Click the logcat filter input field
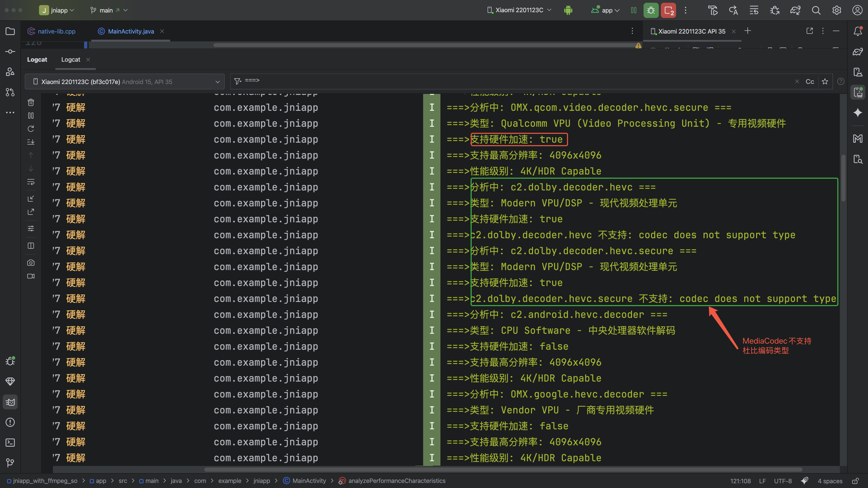 (x=509, y=81)
